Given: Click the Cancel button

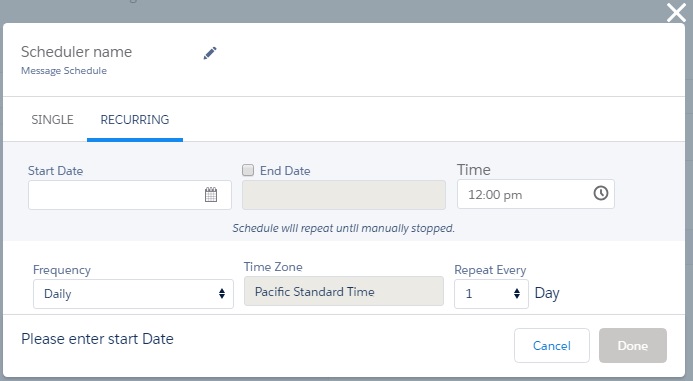Looking at the screenshot, I should pyautogui.click(x=552, y=345).
